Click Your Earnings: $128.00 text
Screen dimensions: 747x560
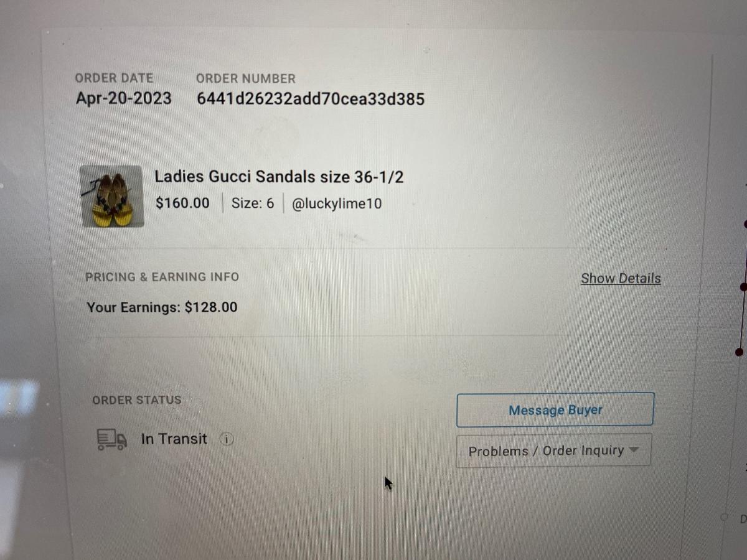(162, 307)
